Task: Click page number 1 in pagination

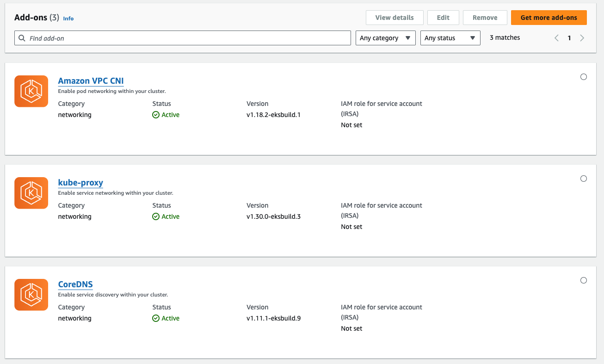Action: pos(569,38)
